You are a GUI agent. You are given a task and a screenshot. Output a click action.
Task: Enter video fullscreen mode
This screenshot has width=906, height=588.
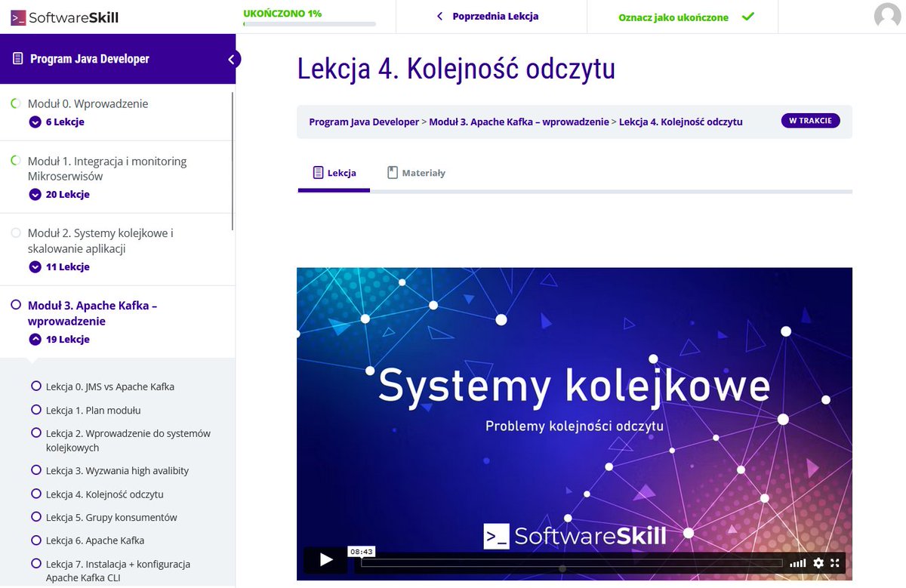(x=835, y=563)
